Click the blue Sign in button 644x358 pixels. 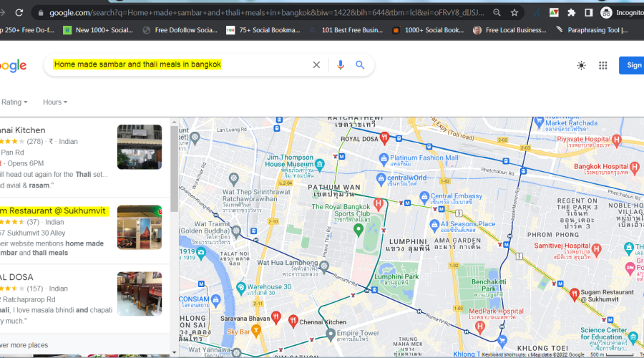pos(632,65)
